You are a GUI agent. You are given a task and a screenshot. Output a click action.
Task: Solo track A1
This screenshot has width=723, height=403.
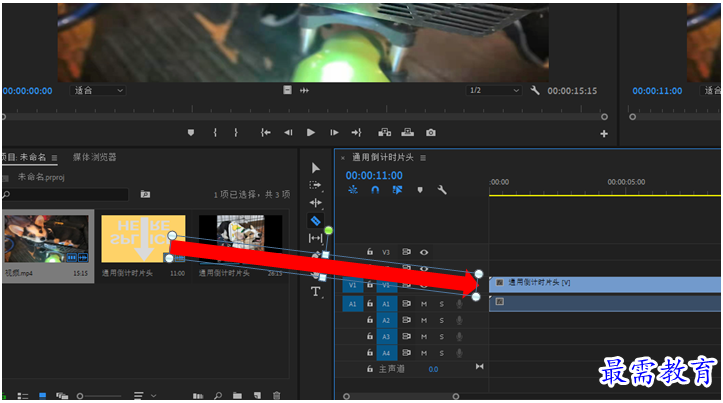442,304
